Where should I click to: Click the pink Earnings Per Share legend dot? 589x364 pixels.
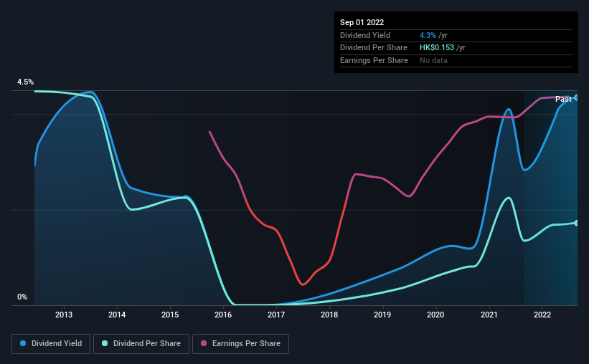204,343
